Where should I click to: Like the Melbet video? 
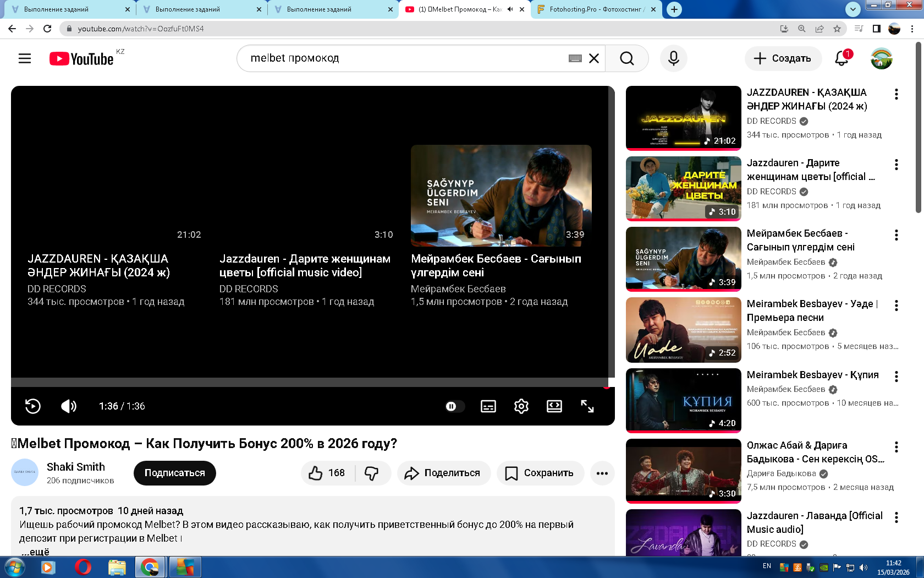328,473
